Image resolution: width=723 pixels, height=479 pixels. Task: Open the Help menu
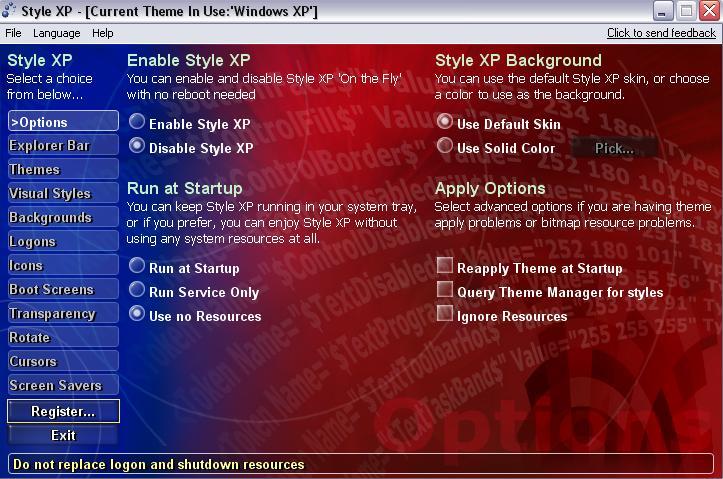pyautogui.click(x=103, y=33)
